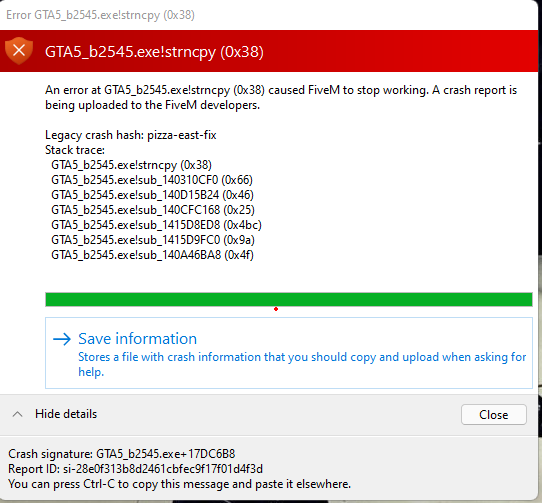The image size is (542, 503).
Task: Click the Stack trace label
Action: [x=75, y=150]
